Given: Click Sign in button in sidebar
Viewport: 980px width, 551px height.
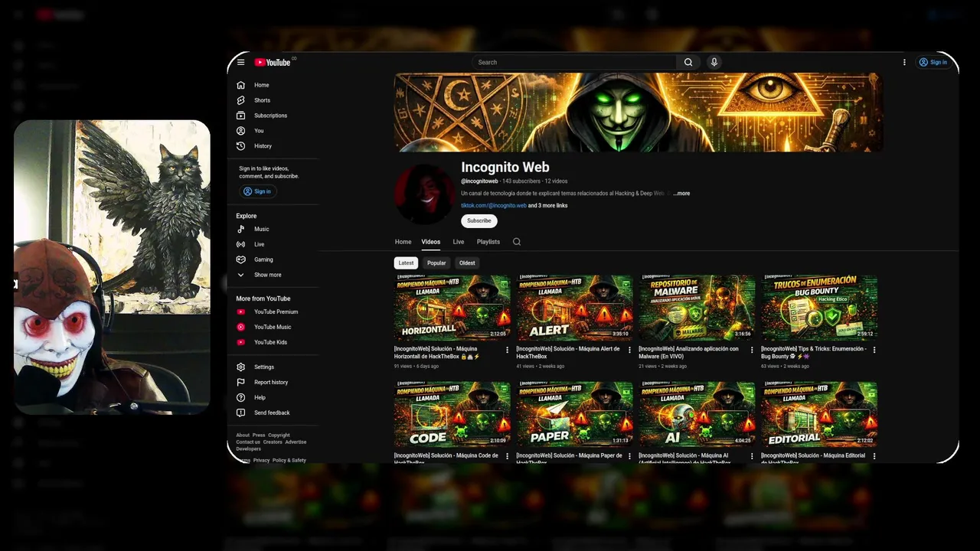Looking at the screenshot, I should (x=257, y=191).
